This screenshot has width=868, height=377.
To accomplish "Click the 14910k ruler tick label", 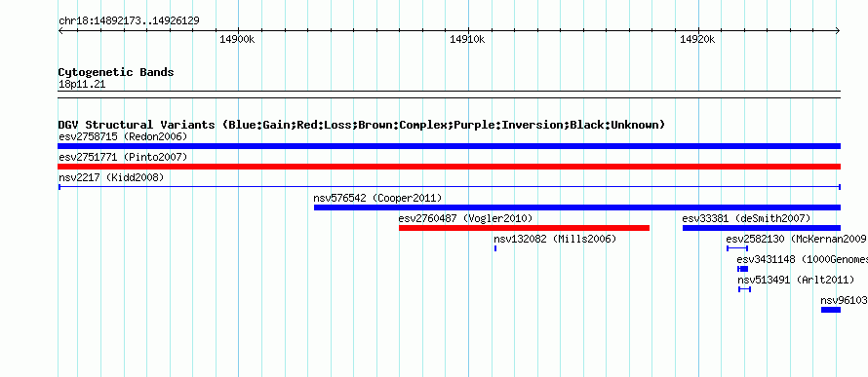I will [x=467, y=39].
